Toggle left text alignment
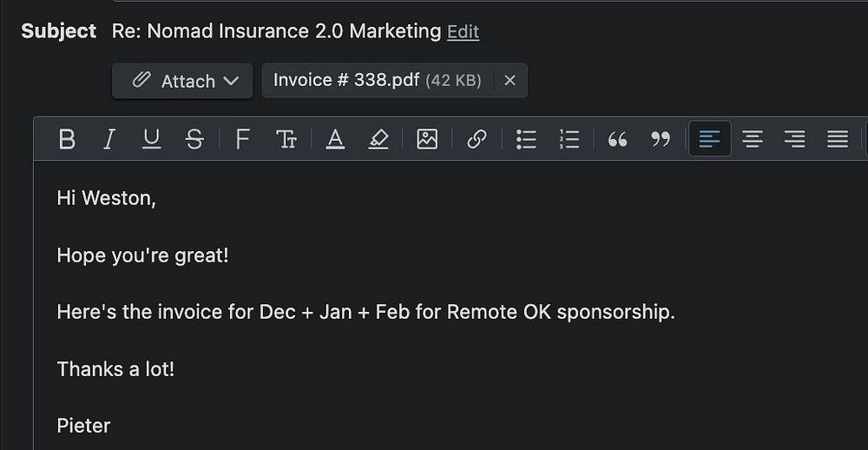 click(x=710, y=139)
